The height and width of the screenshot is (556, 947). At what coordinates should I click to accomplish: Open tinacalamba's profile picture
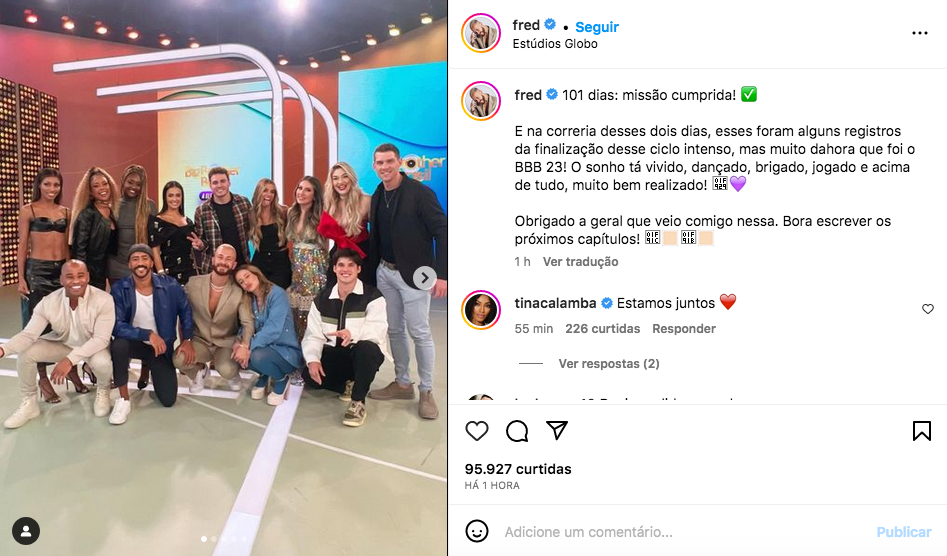coord(481,310)
